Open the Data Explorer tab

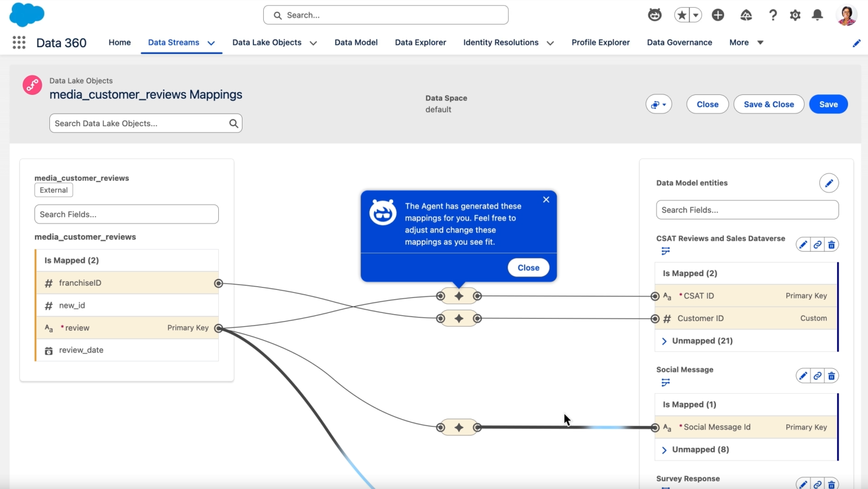coord(420,42)
